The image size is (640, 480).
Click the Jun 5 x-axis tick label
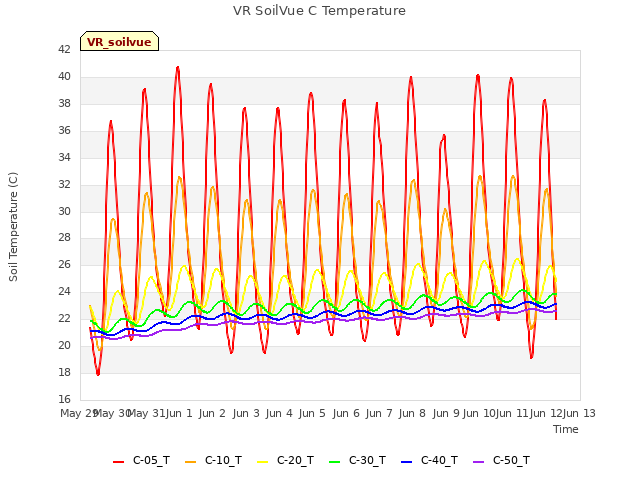tap(312, 413)
